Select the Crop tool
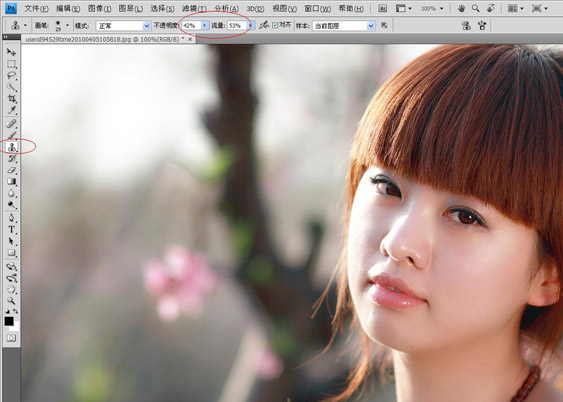The width and height of the screenshot is (563, 402). [11, 99]
